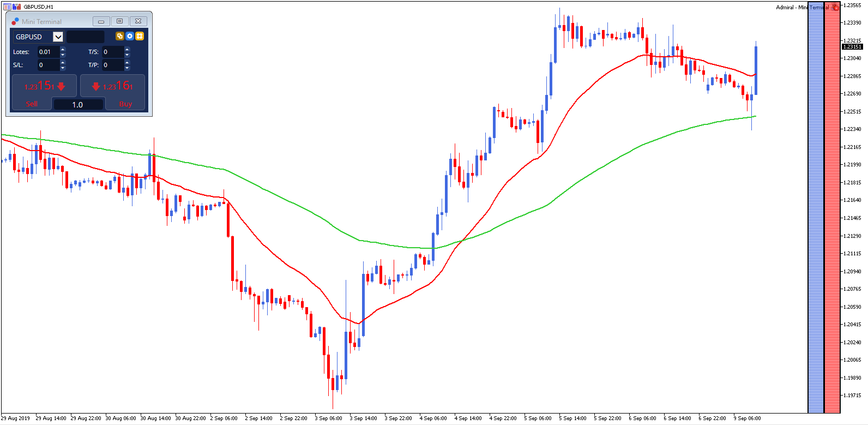Click the blue-red chart icon beside GBPUSD,H1
The height and width of the screenshot is (425, 868).
click(x=17, y=7)
